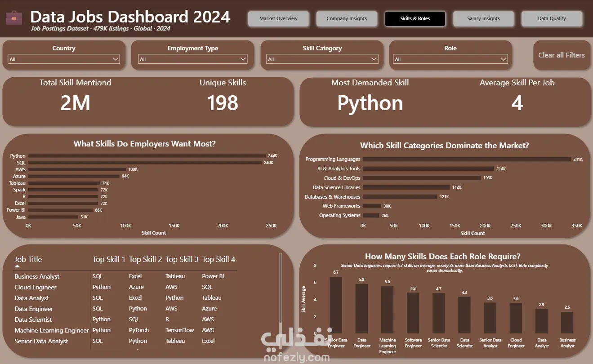The height and width of the screenshot is (364, 593).
Task: Click the Top Skill 4 column header
Action: point(218,259)
